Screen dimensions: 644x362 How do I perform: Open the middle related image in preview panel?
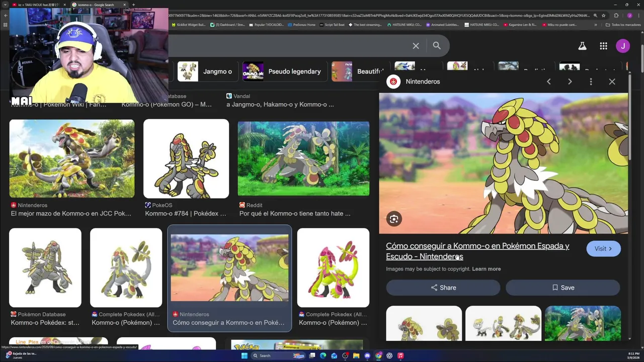coord(503,323)
